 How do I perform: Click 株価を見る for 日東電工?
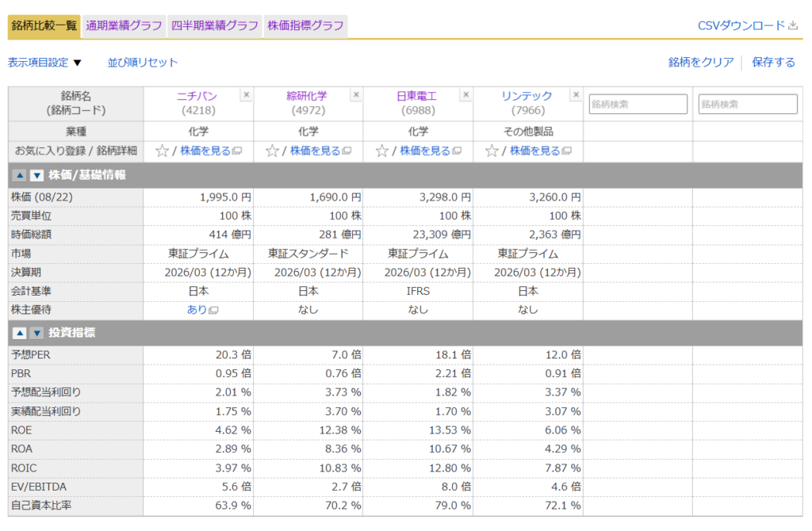tap(425, 151)
